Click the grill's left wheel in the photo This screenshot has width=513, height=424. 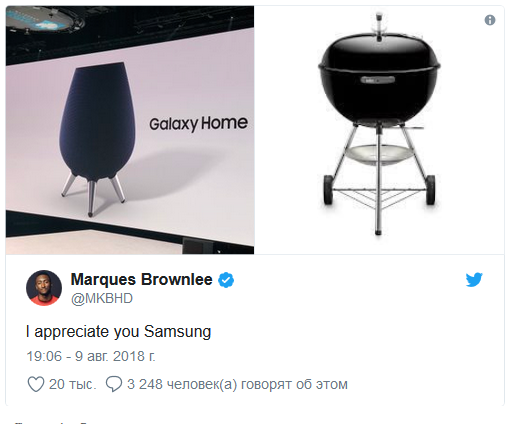click(x=328, y=190)
